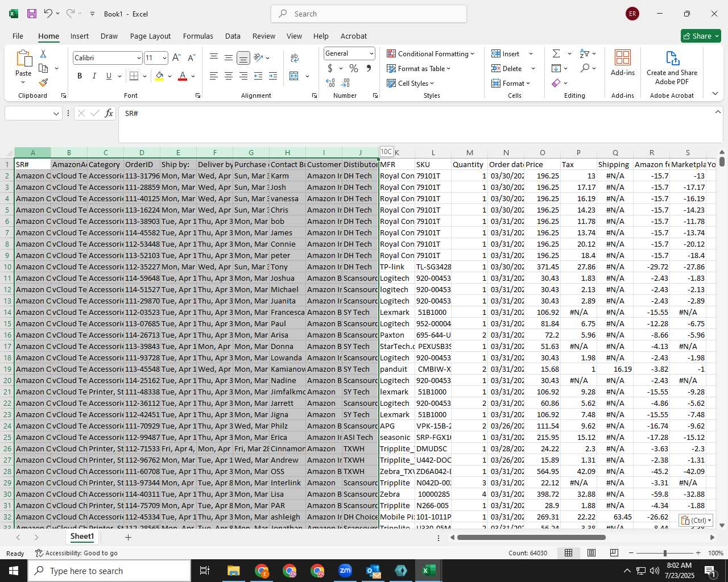Switch to the Formulas tab
This screenshot has width=728, height=582.
click(198, 36)
